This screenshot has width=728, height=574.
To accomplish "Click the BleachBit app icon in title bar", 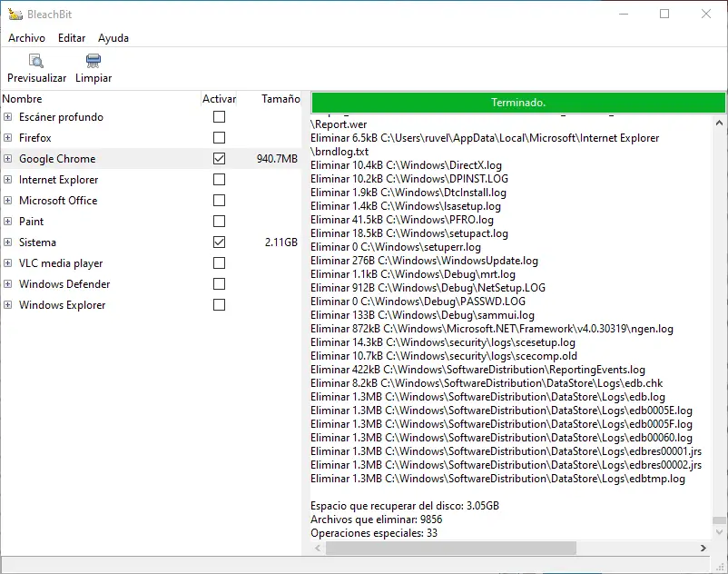I will pos(15,14).
